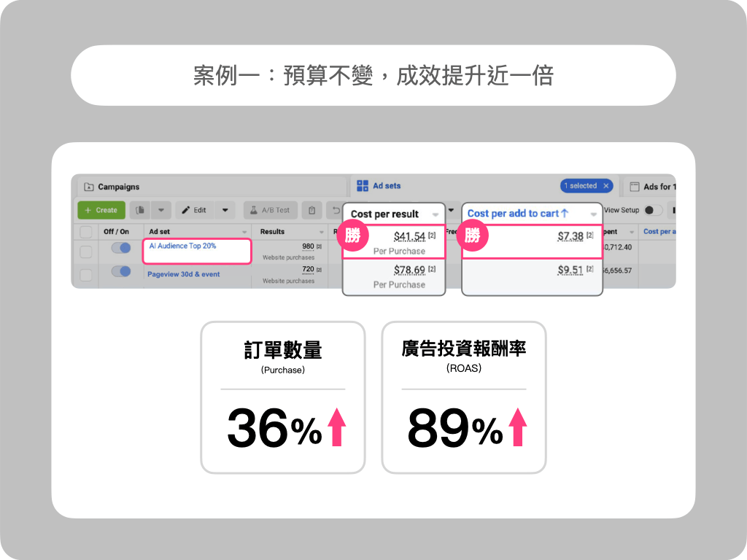
Task: Click the $7.38 cost per add to cart
Action: tap(570, 236)
